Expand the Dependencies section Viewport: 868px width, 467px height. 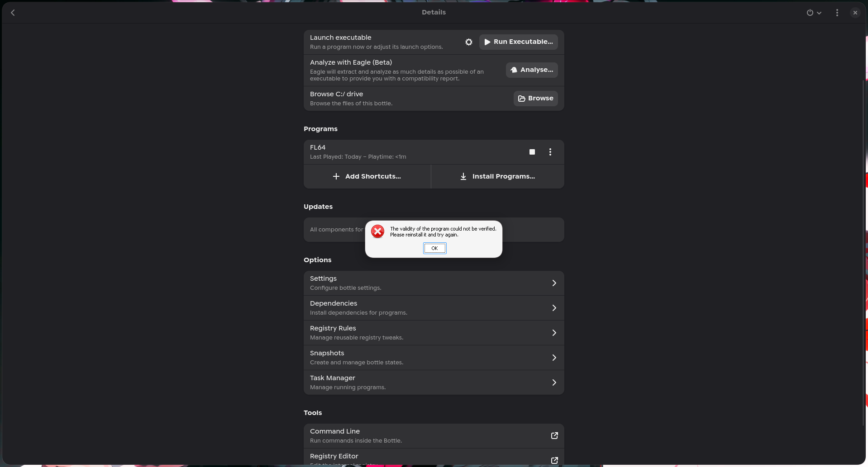pos(434,308)
